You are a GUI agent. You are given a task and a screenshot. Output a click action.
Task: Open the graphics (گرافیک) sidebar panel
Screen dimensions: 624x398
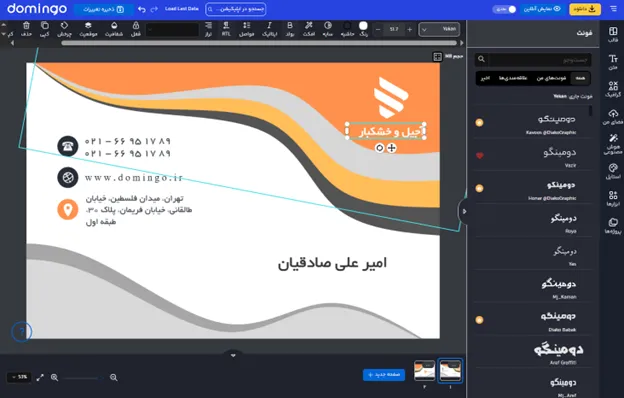click(x=613, y=89)
